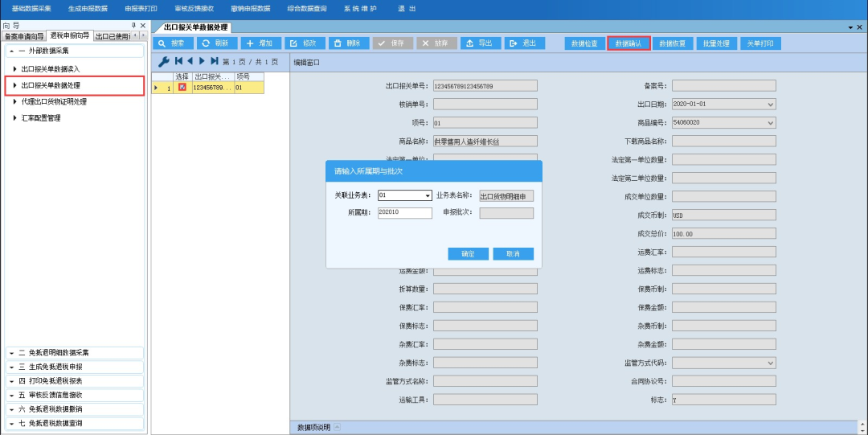The width and height of the screenshot is (868, 435).
Task: Open the wrench settings icon in pager
Action: [163, 61]
